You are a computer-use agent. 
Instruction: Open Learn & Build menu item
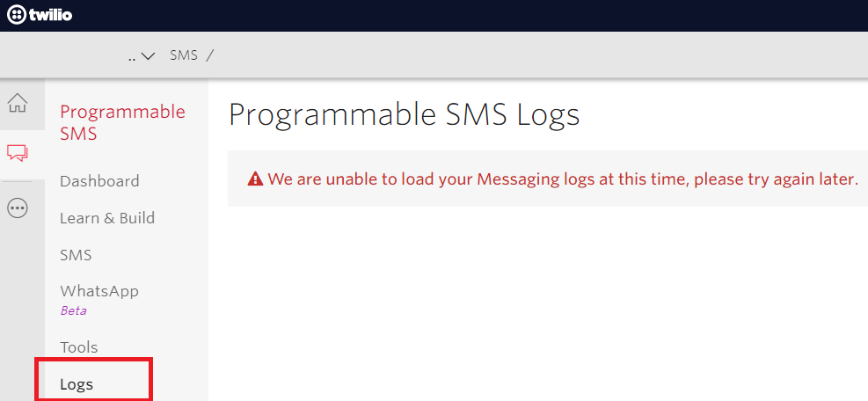click(x=107, y=218)
